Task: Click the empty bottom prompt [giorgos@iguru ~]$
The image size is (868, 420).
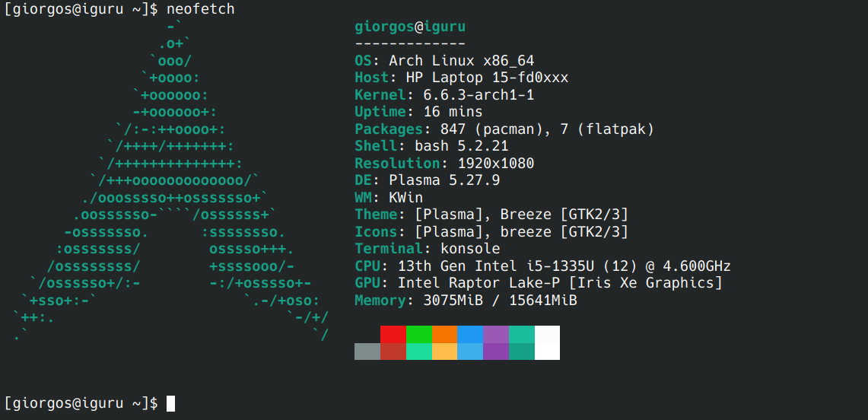Action: [81, 403]
